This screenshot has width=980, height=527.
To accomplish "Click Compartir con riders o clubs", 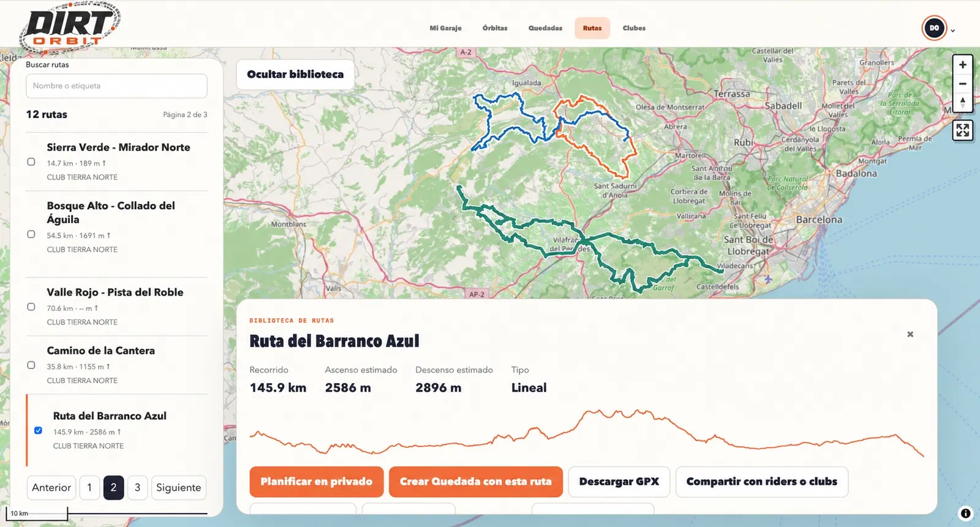I will pyautogui.click(x=762, y=482).
